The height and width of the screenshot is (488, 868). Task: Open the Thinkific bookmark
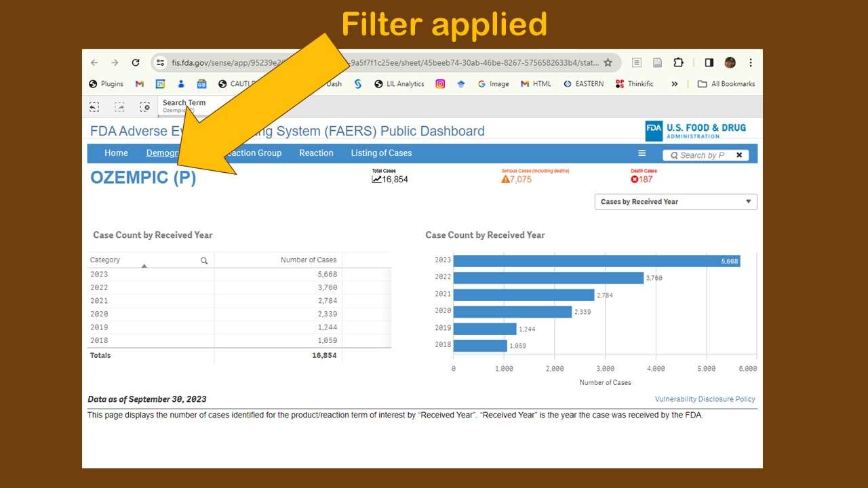634,83
